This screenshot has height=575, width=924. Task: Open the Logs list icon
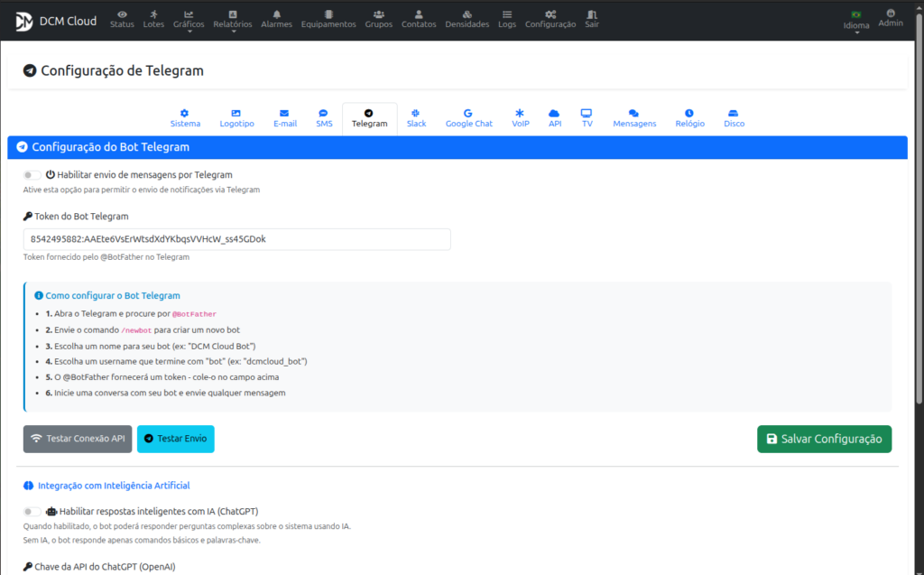[507, 14]
